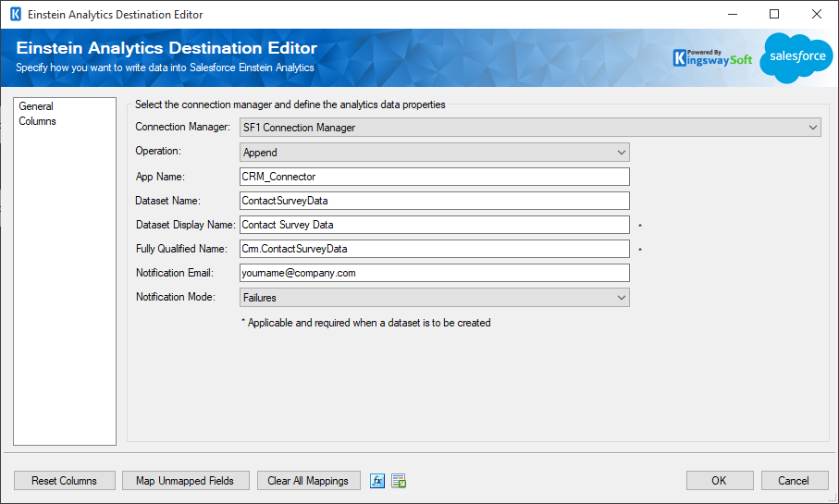839x504 pixels.
Task: Open the Notification Mode dropdown
Action: pos(435,298)
